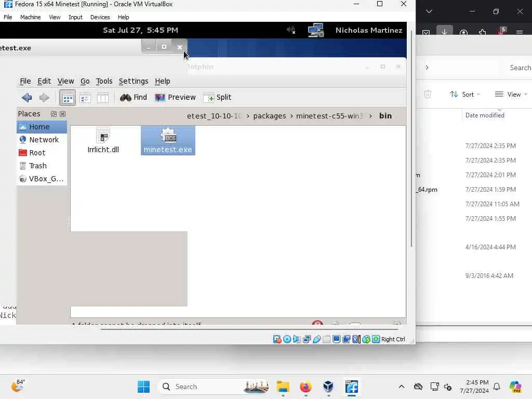Click VirtualBox hard disk activity indicator
This screenshot has height=399, width=532.
277,339
